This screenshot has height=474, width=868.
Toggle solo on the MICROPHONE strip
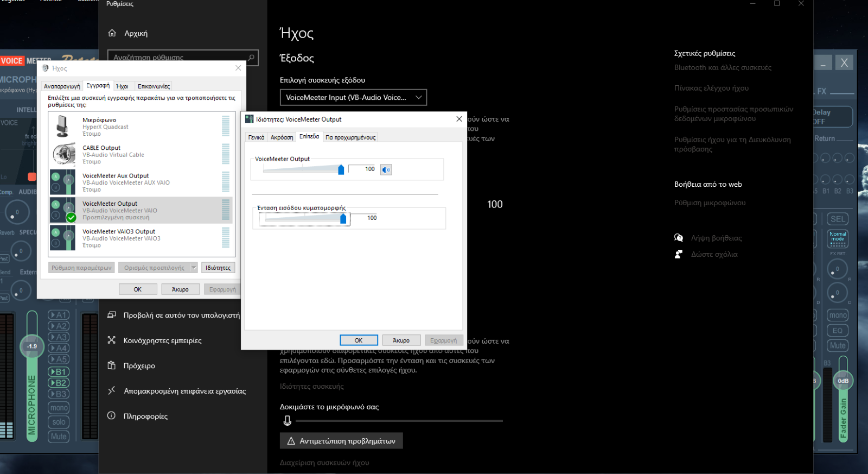pos(59,422)
